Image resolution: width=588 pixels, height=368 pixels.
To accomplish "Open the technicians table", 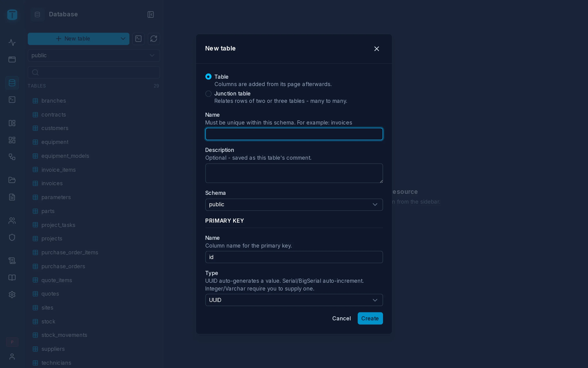I will tap(94, 363).
